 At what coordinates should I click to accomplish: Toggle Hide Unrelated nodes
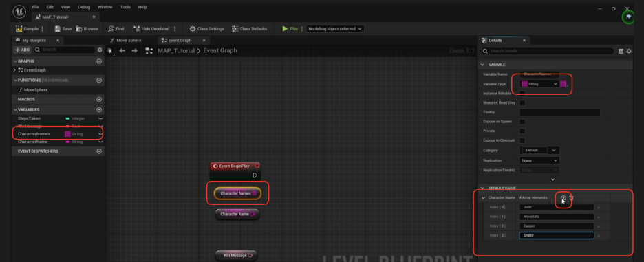151,29
